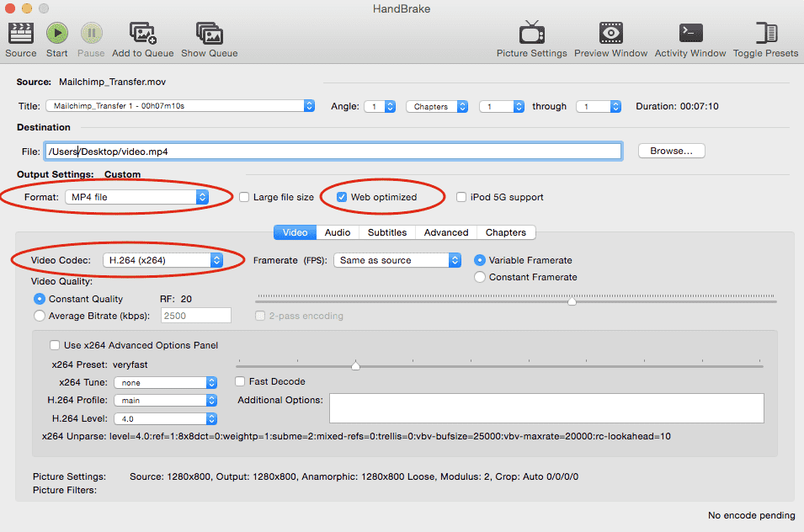Click the Duration: 00:07:10 text
This screenshot has width=804, height=532.
click(677, 107)
